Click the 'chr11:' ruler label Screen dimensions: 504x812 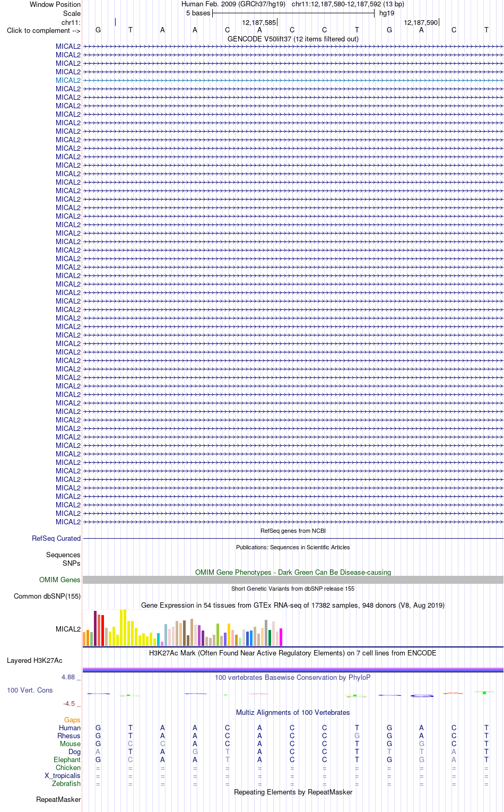71,23
